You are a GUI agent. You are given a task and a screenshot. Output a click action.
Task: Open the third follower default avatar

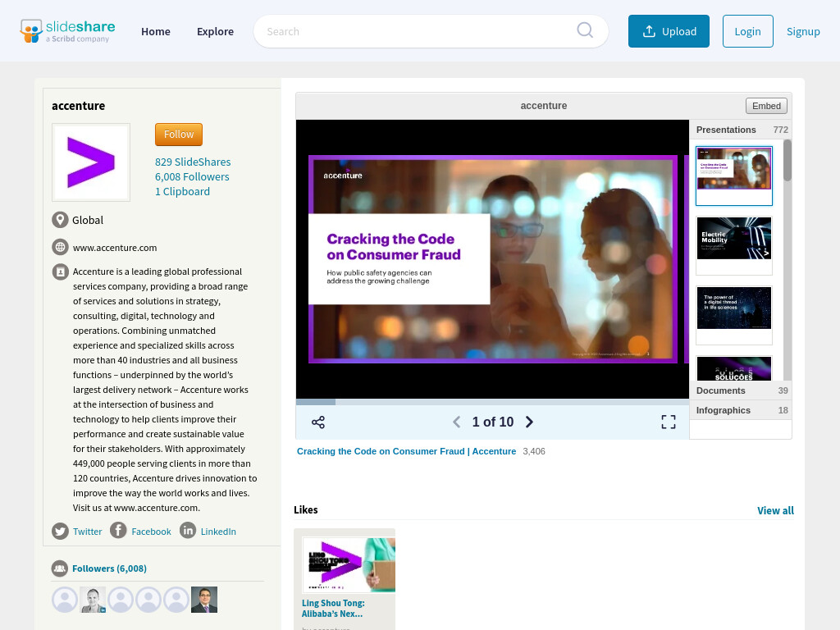(121, 600)
